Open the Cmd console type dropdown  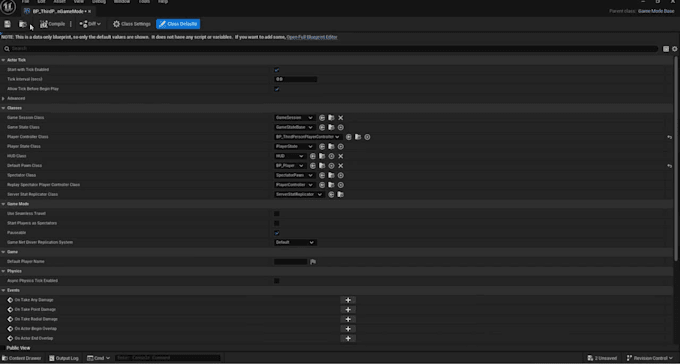98,358
